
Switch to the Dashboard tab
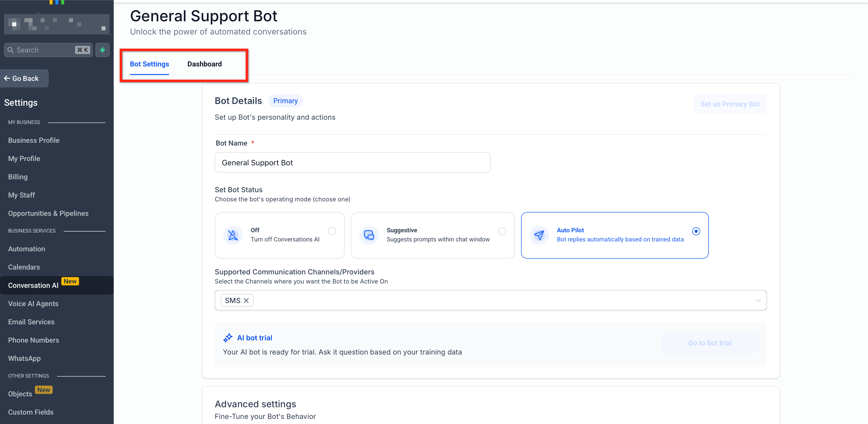(204, 64)
